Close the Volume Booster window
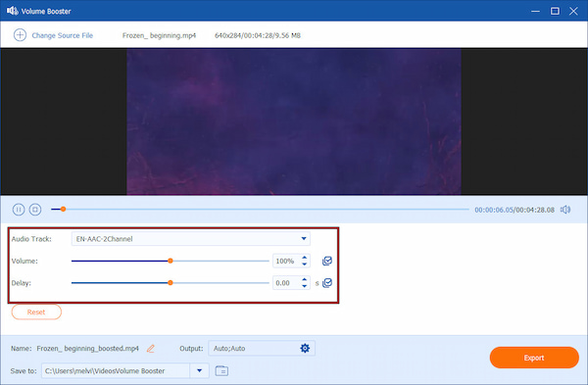Viewport: 588px width, 385px height. coord(573,11)
